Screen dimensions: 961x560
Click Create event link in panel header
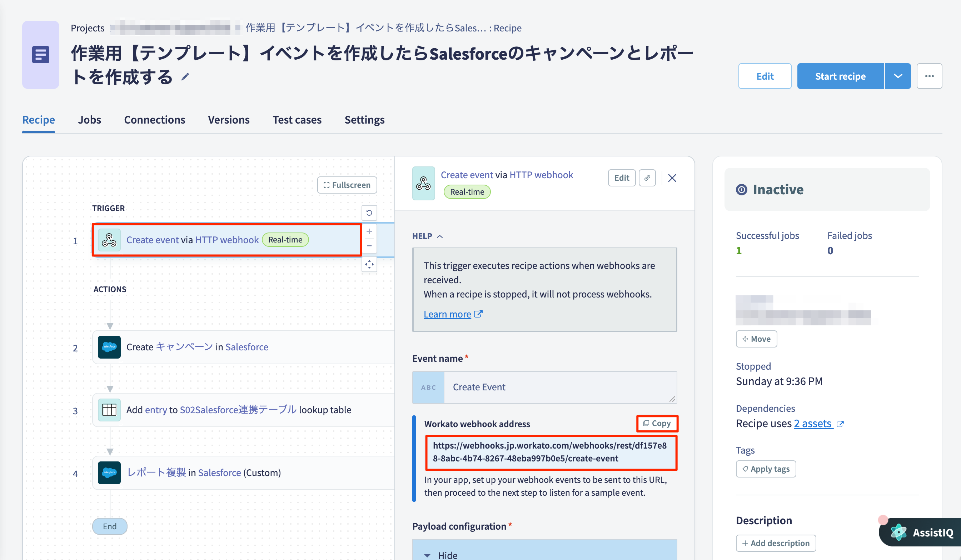click(467, 175)
